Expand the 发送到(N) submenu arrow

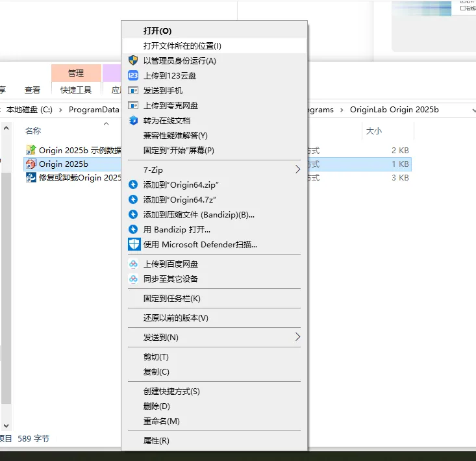coord(297,336)
